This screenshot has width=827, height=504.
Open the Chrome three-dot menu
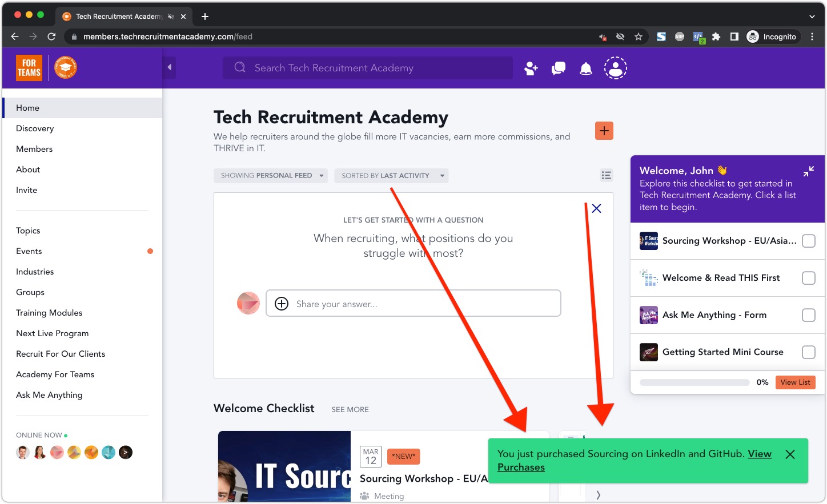812,37
